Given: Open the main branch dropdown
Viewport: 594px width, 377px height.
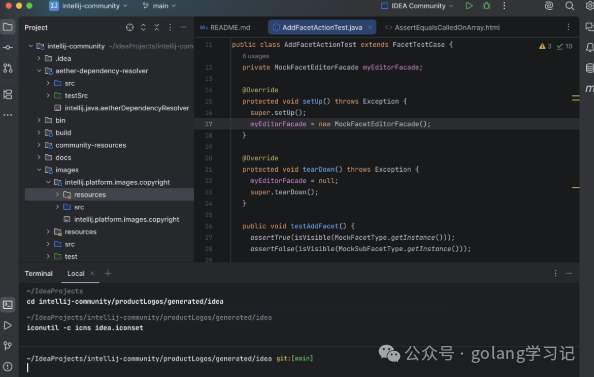Looking at the screenshot, I should pyautogui.click(x=159, y=6).
